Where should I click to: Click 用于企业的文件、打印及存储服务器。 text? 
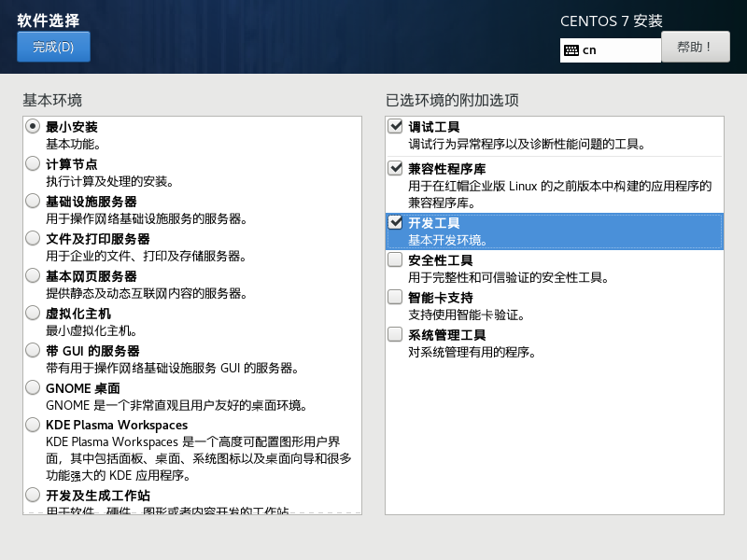(147, 256)
